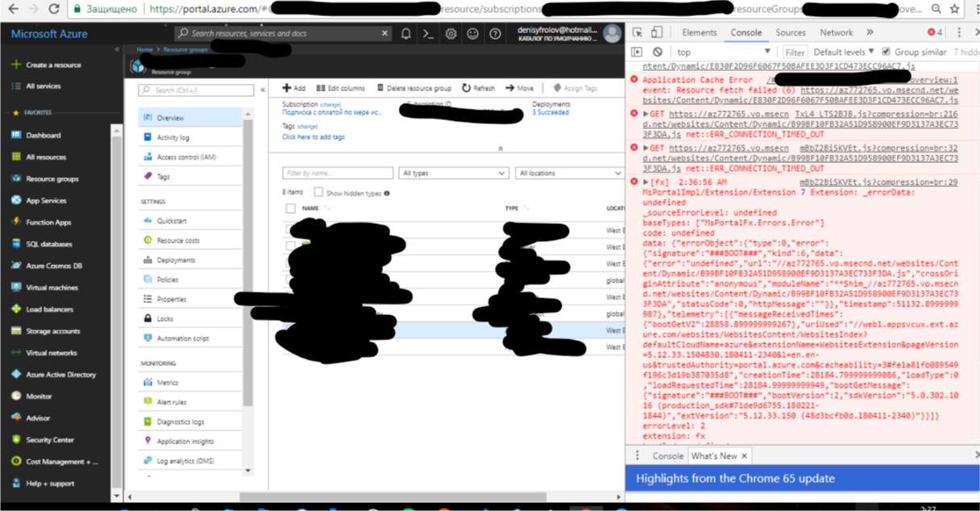Screen dimensions: 980x511
Task: Click the Home breadcrumb link
Action: [144, 50]
